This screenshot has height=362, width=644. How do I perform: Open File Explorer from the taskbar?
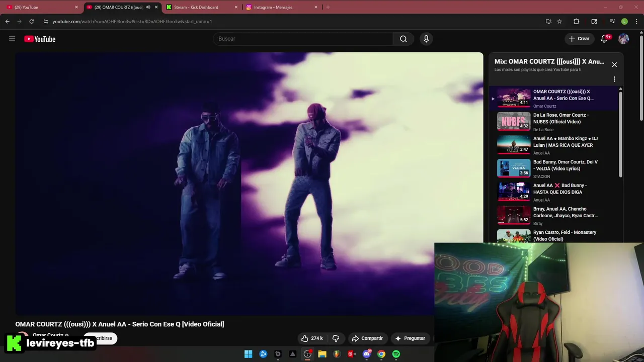coord(322,354)
